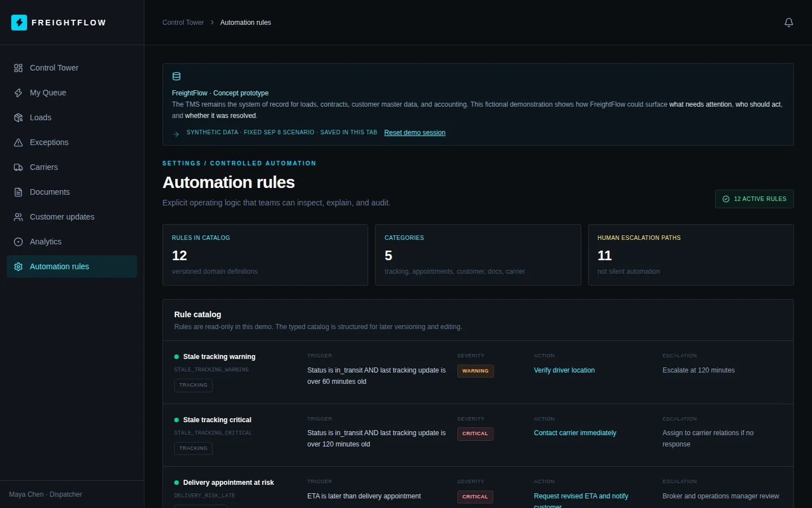
Task: Click the over 60 minutes old trigger text
Action: [337, 382]
